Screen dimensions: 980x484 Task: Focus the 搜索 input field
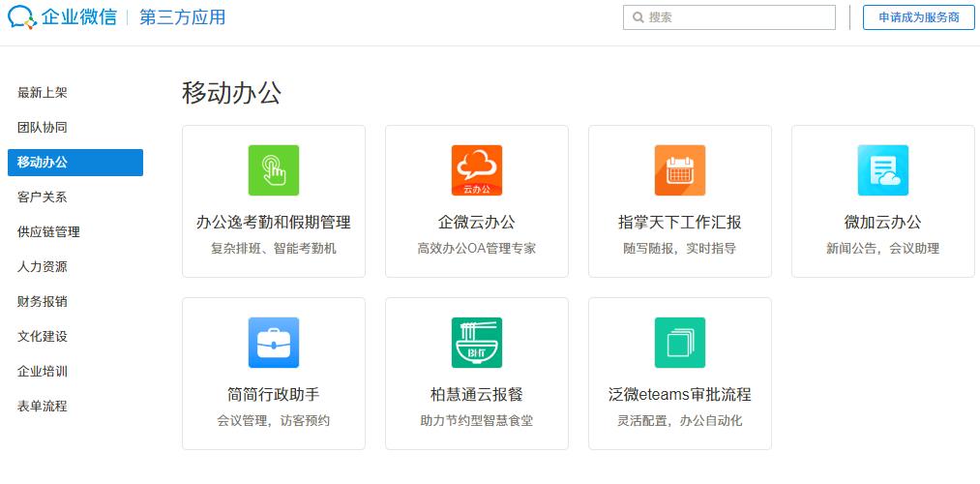[x=729, y=17]
